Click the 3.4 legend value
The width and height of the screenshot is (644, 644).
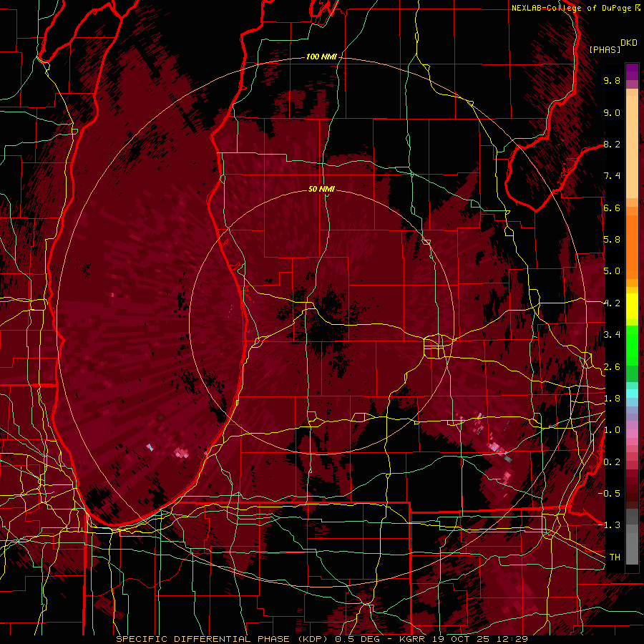[612, 335]
